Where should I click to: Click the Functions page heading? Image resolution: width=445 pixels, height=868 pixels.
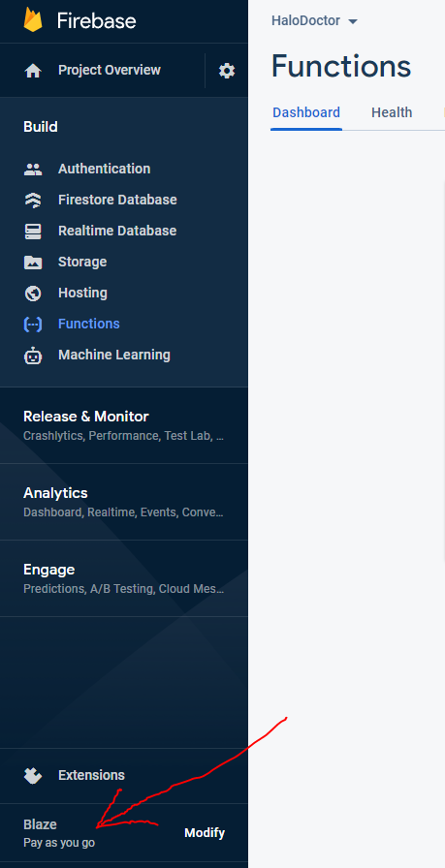pyautogui.click(x=341, y=67)
